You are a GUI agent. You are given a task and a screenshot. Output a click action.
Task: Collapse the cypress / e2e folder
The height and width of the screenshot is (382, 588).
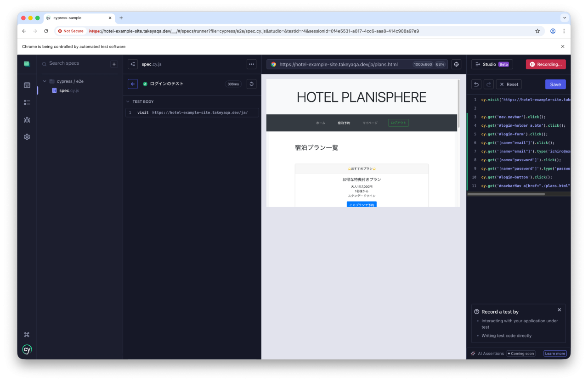[x=45, y=81]
